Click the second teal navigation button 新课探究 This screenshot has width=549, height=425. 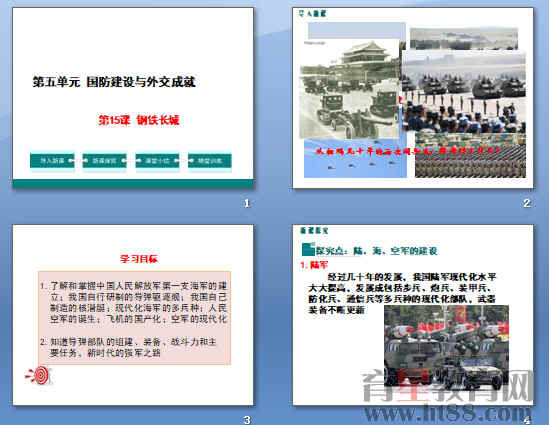point(104,161)
